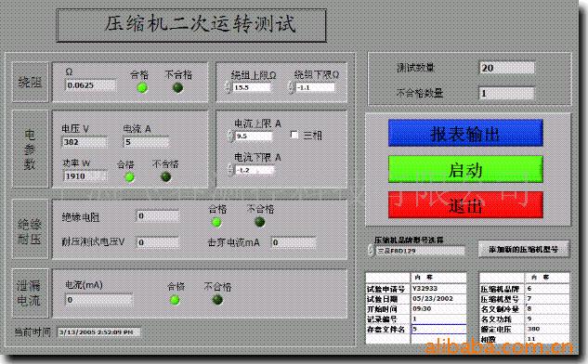
Task: Enable the 三相 checkbox
Action: (294, 135)
